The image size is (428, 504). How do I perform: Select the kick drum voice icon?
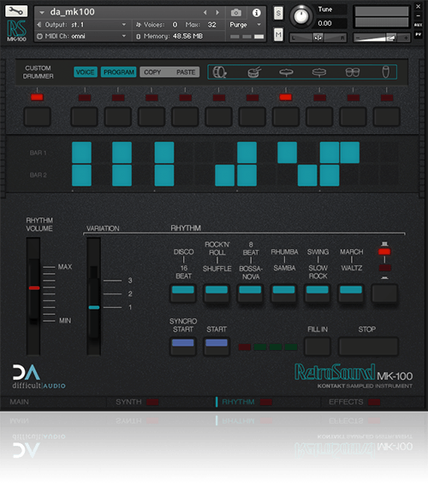220,72
